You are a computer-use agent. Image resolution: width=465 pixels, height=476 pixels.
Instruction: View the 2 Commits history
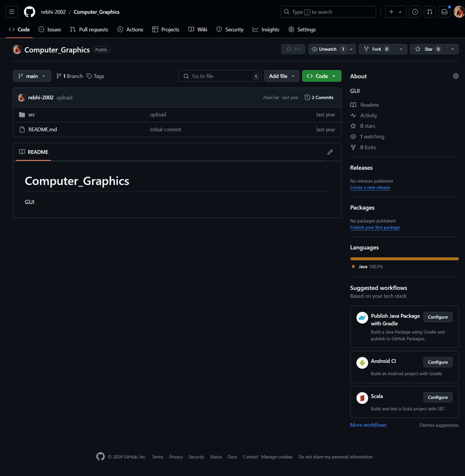tap(319, 98)
